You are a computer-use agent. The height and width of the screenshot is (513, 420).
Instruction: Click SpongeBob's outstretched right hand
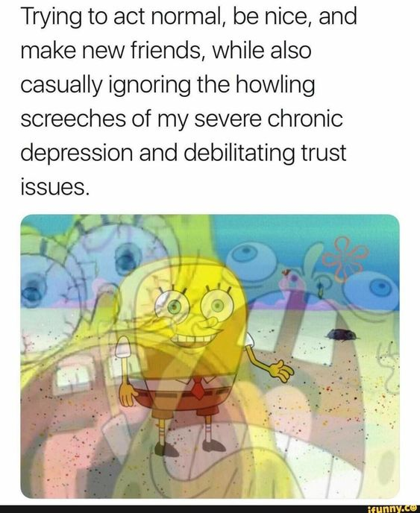(x=280, y=370)
